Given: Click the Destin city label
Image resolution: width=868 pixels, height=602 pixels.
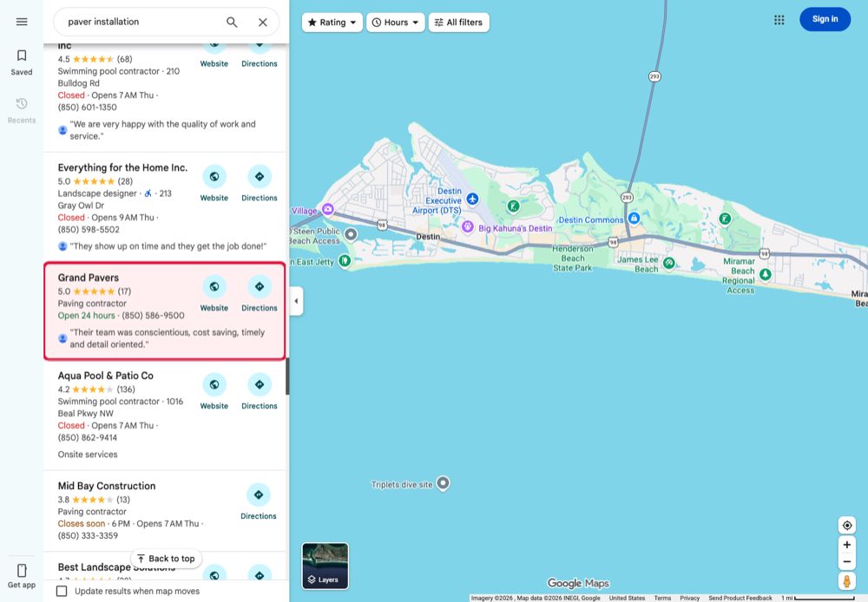Looking at the screenshot, I should [x=428, y=236].
